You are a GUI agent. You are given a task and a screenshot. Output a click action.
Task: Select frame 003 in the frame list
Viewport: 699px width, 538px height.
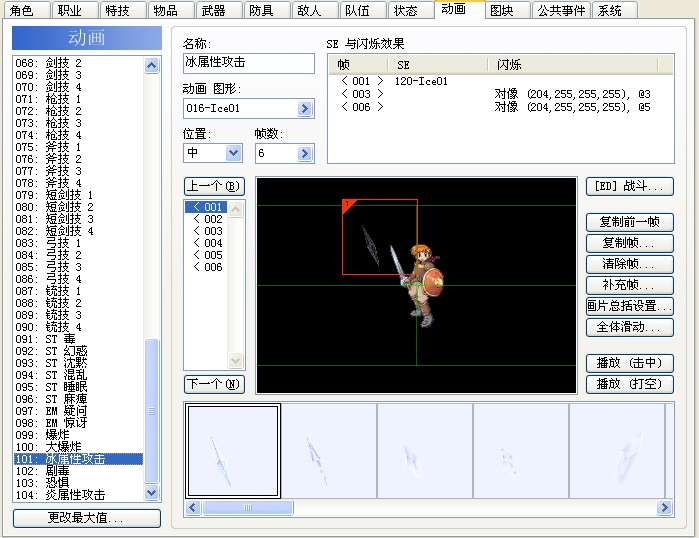click(208, 231)
